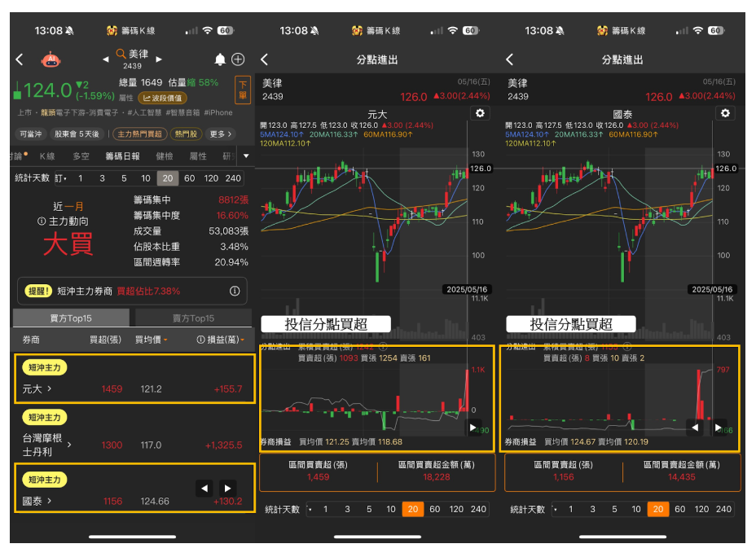Viewport: 756px width, 557px height.
Task: Tap left arrow on 國泰 sub-chart
Action: [695, 428]
